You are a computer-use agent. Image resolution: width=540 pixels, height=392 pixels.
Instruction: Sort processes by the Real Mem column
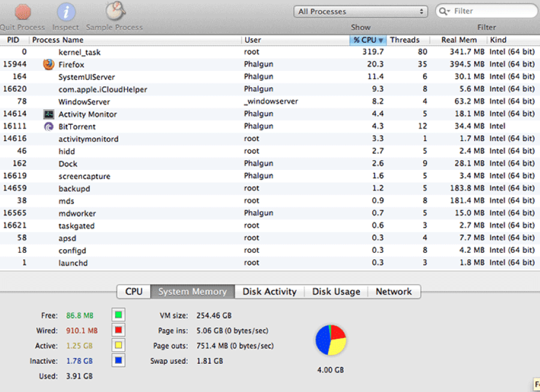click(x=459, y=40)
